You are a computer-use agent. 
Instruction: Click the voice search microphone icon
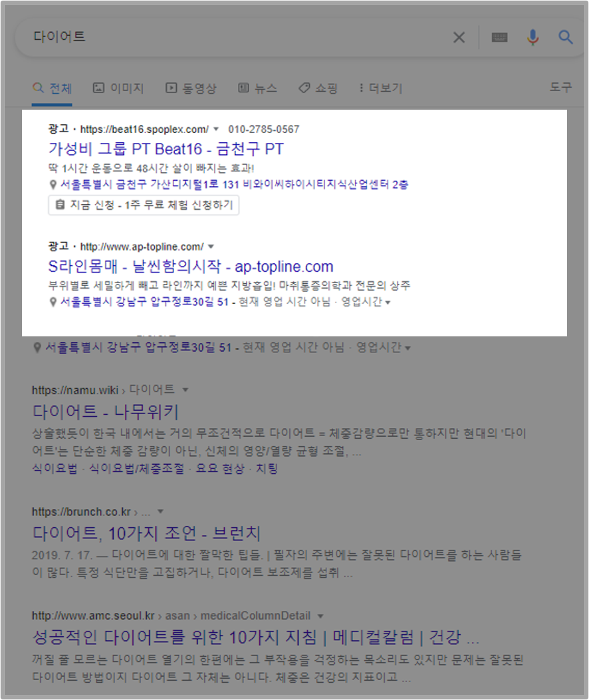click(x=532, y=38)
